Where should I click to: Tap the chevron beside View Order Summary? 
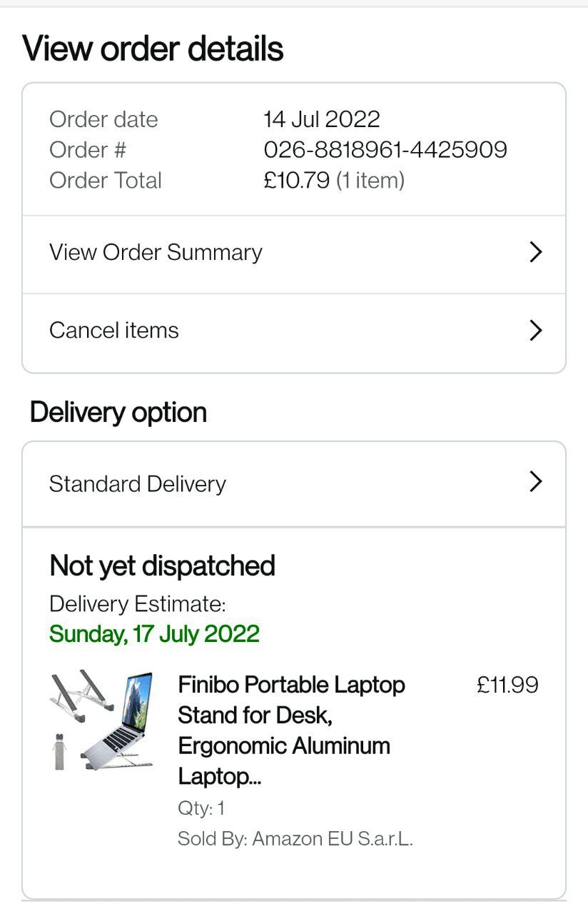tap(535, 252)
